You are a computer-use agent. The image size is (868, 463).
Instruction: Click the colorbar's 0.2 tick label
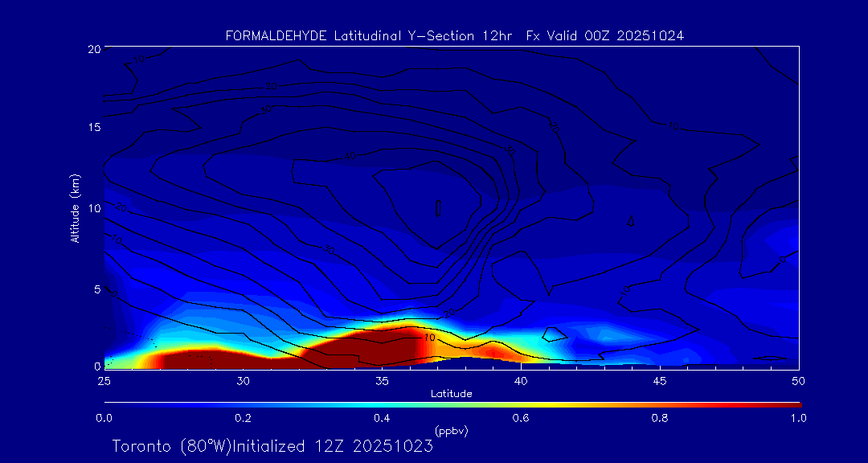[243, 418]
